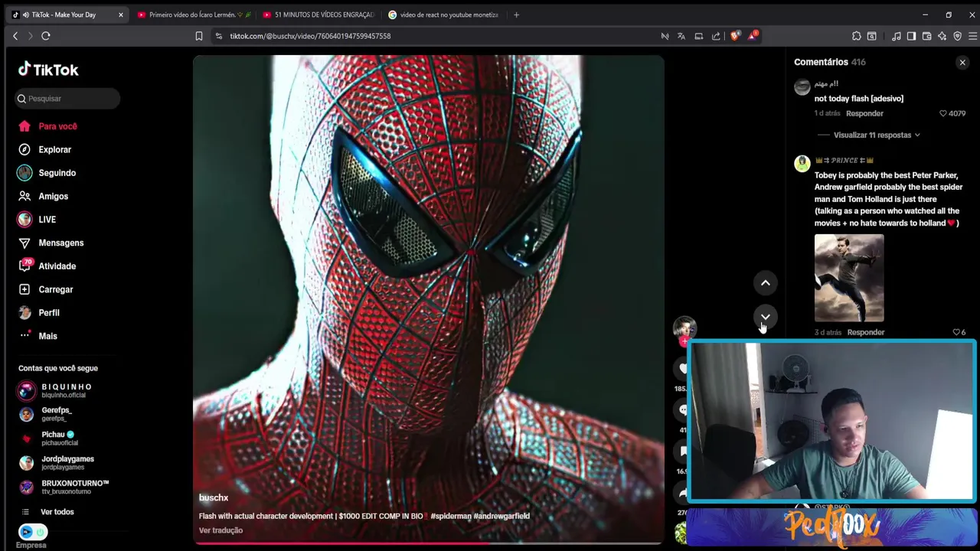Open the image attached to PRINCE comment
Screen dimensions: 980x551
click(849, 279)
